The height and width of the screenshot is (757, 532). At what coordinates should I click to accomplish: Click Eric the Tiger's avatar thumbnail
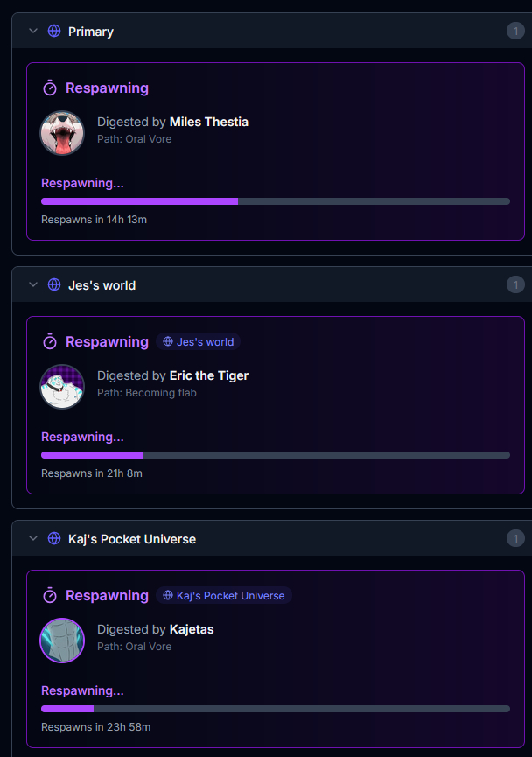pyautogui.click(x=62, y=387)
